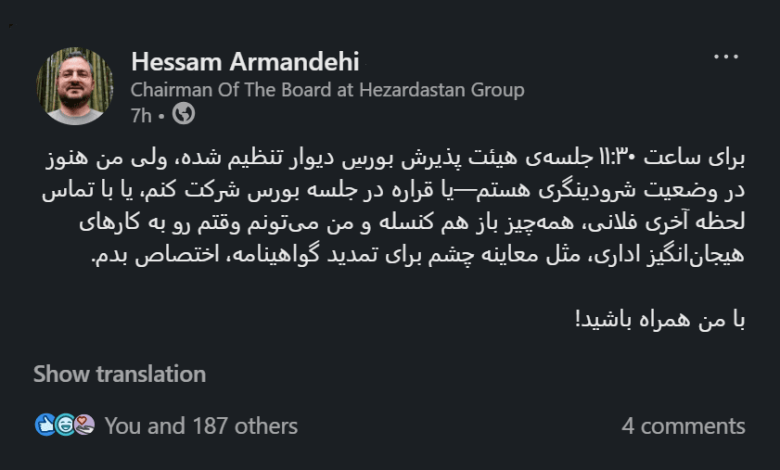
Task: Click the Support hand-heart reaction icon
Action: [x=84, y=425]
